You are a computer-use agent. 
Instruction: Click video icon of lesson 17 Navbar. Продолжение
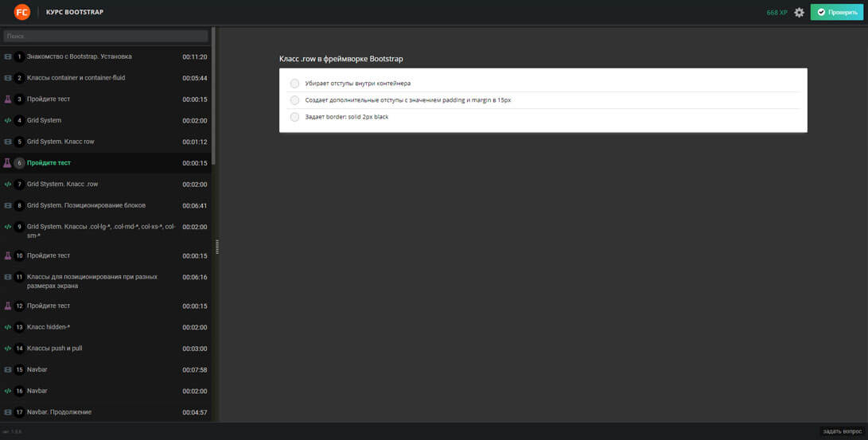pyautogui.click(x=8, y=412)
